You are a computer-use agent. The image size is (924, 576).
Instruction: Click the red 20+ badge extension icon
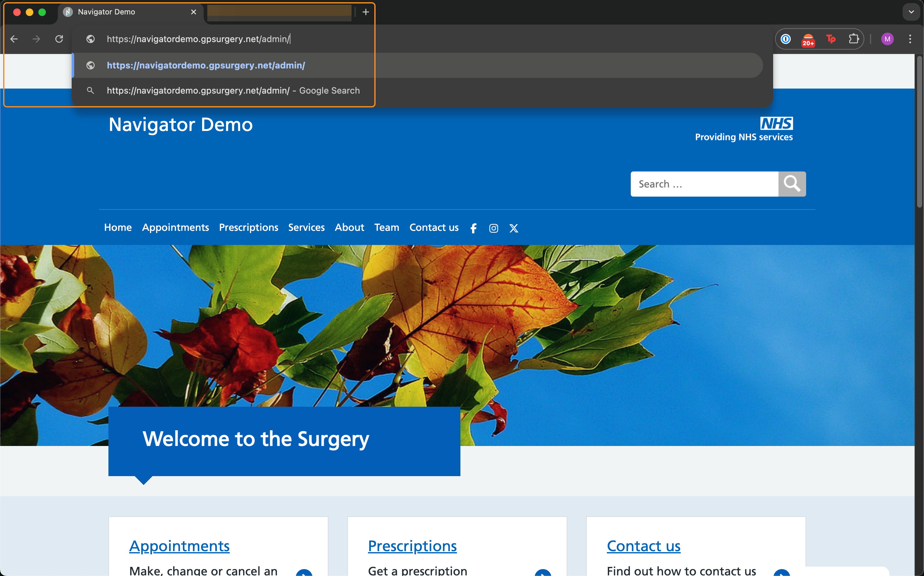[x=808, y=40]
